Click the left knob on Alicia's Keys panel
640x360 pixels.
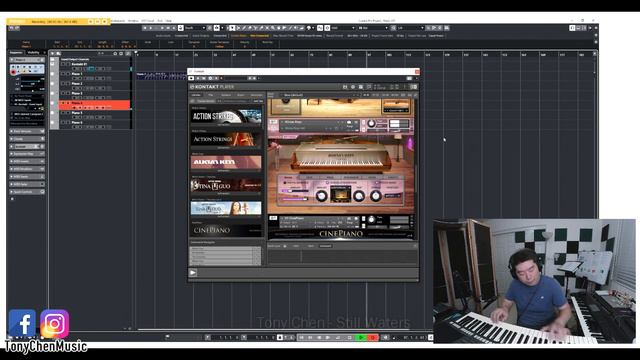[322, 196]
